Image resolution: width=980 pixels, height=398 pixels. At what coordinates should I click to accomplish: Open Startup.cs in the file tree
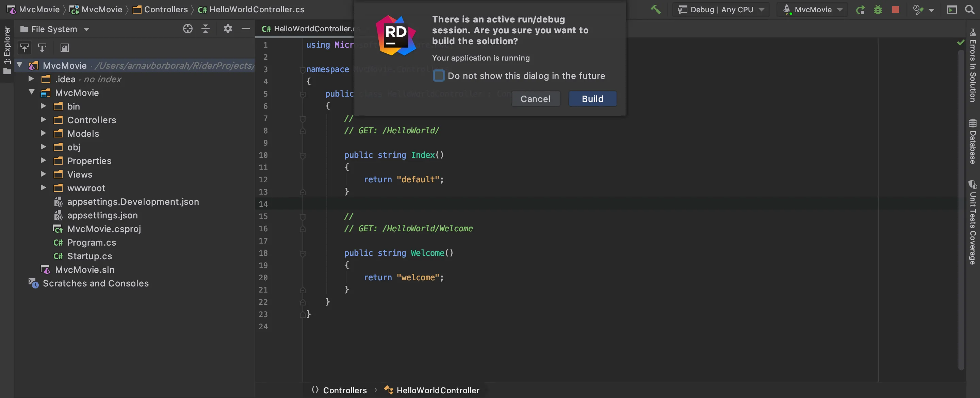coord(89,256)
